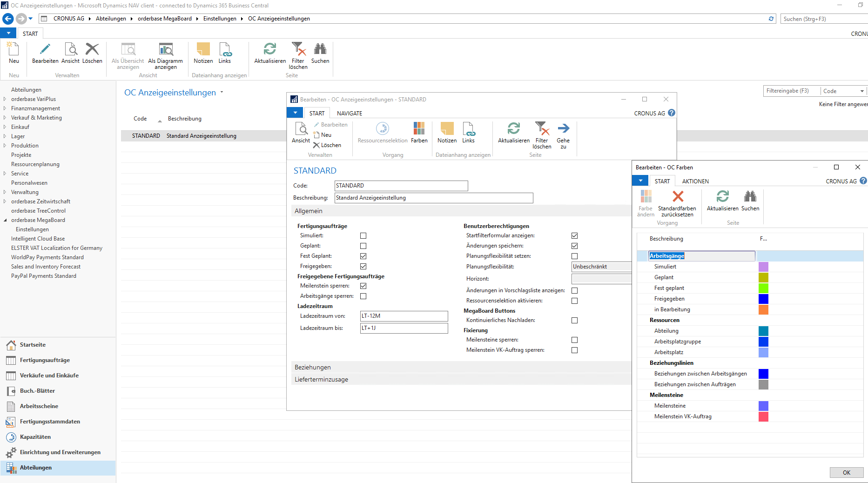Select START tab in OC Farben window
868x483 pixels.
(x=662, y=181)
